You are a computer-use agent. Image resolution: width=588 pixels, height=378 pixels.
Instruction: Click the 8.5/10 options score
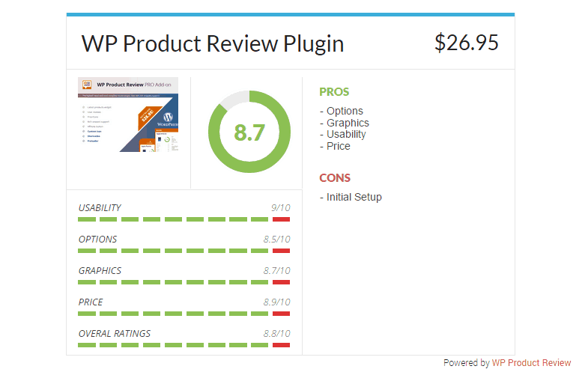click(276, 240)
